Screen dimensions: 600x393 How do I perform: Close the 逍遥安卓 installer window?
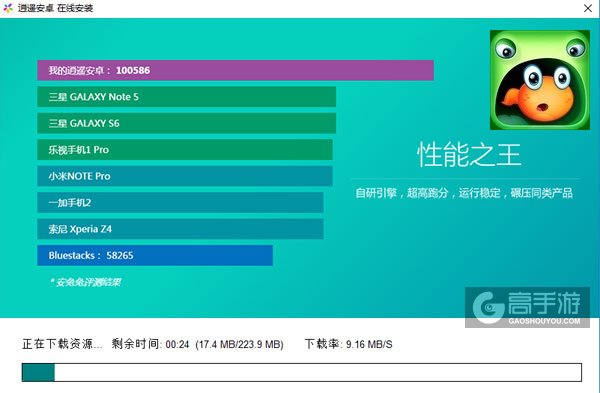click(588, 8)
